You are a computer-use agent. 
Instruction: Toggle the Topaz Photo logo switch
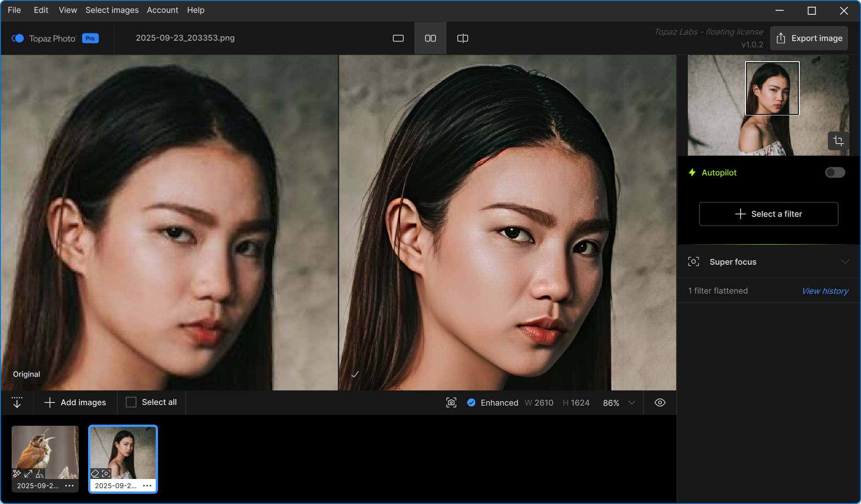point(18,38)
